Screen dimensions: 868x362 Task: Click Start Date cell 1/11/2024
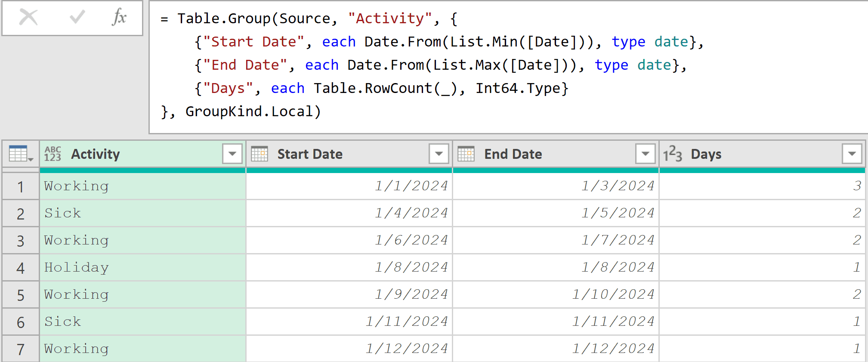click(349, 322)
